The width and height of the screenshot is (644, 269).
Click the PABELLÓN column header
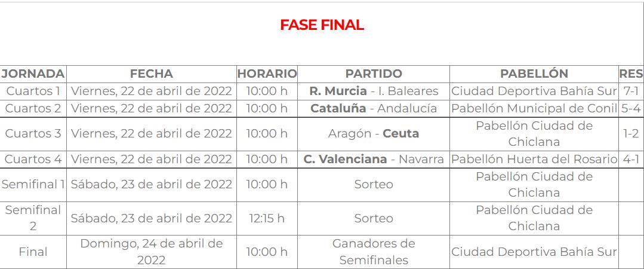coord(534,74)
